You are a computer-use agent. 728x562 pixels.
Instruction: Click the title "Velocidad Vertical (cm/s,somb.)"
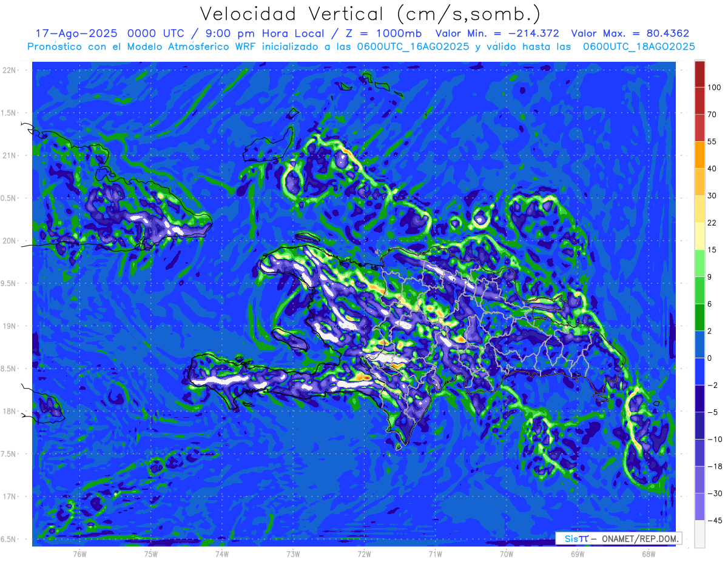(370, 15)
